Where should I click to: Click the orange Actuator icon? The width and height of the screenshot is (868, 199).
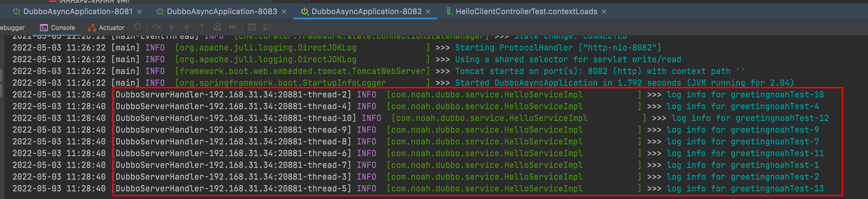pos(92,28)
